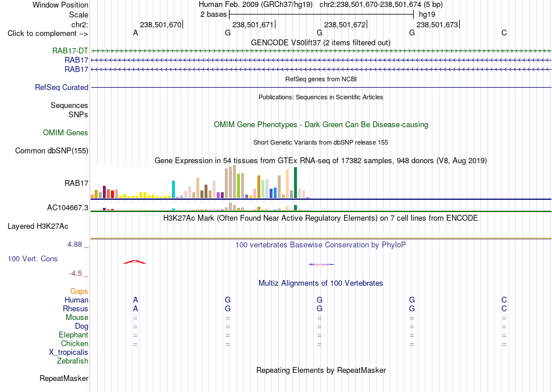Screen dimensions: 552x392
Task: Click the -4.5 PhyloP lower scale value
Action: tap(76, 274)
